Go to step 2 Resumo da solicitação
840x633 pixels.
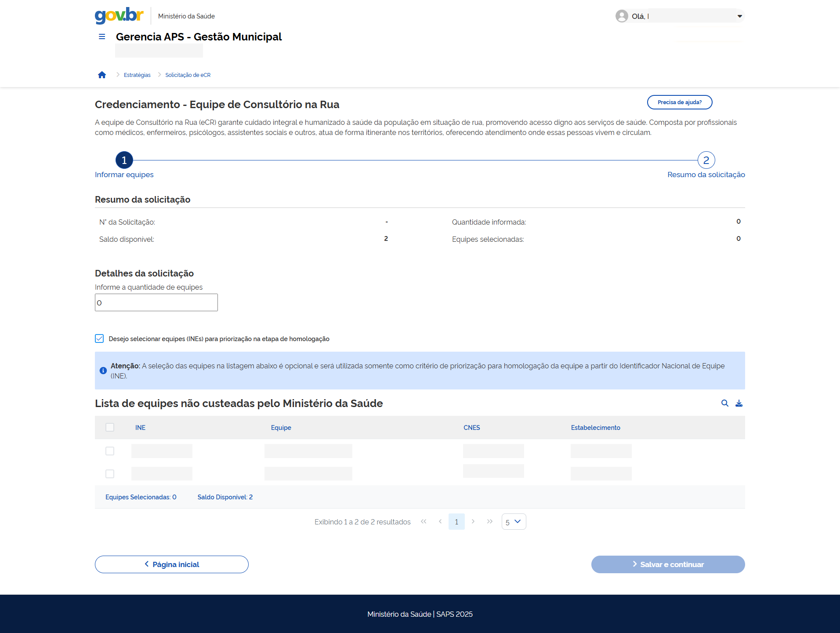[x=706, y=160]
